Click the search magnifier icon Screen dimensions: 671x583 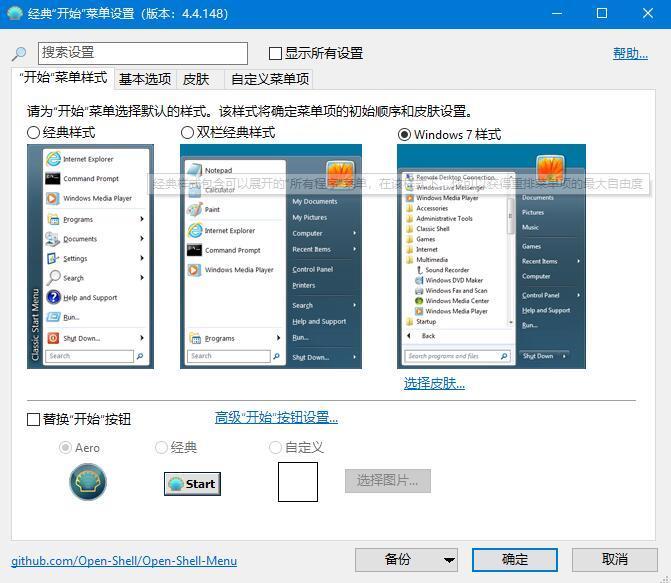(x=19, y=54)
